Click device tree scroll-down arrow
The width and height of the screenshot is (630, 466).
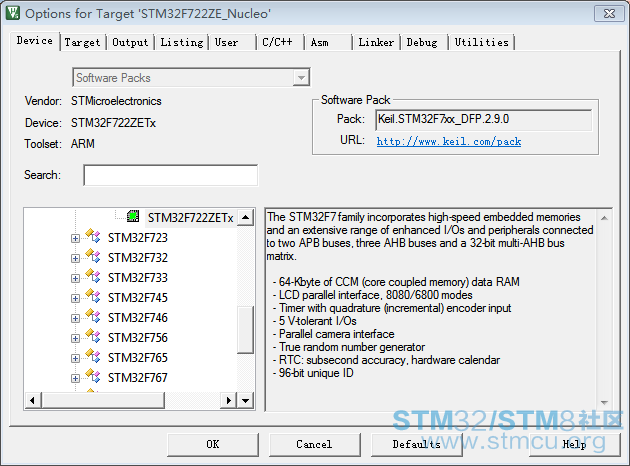[245, 401]
